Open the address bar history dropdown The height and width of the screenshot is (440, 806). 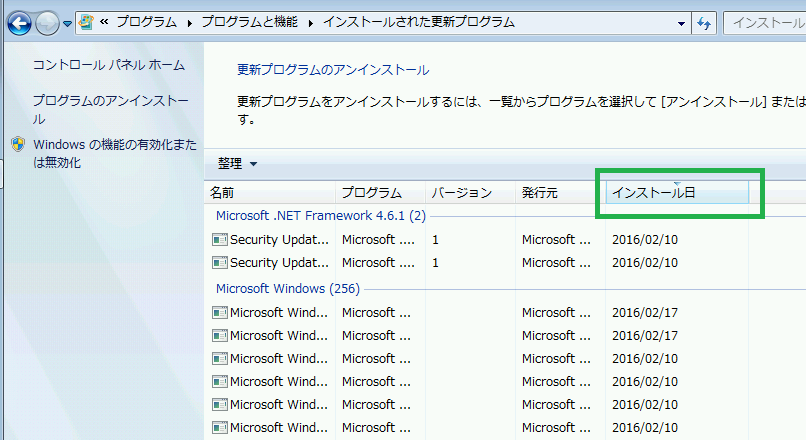681,24
